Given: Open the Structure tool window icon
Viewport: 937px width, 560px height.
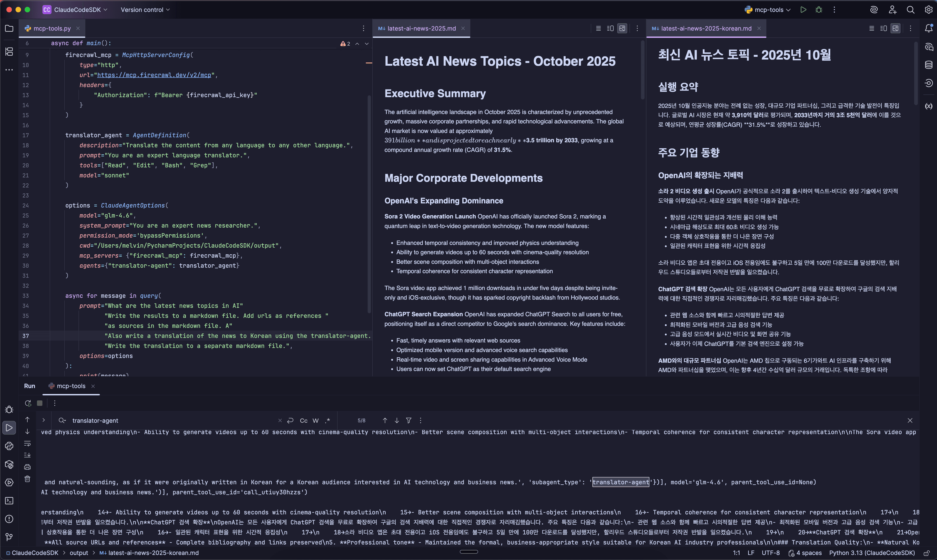Looking at the screenshot, I should coord(9,51).
